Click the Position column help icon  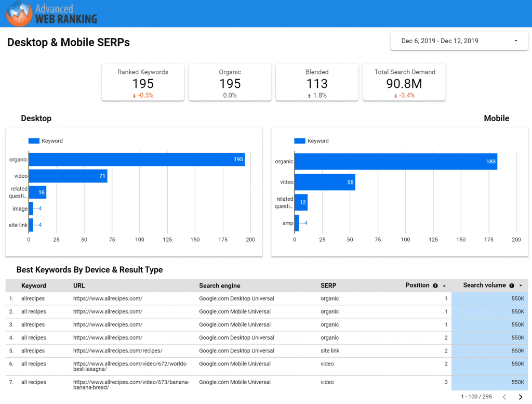435,286
